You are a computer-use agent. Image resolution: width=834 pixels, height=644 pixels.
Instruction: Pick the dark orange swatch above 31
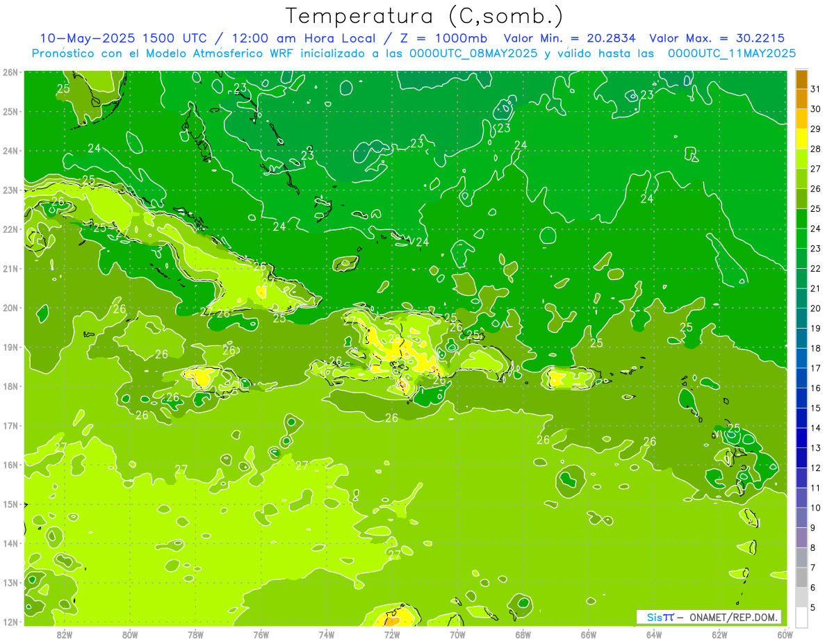pyautogui.click(x=801, y=79)
